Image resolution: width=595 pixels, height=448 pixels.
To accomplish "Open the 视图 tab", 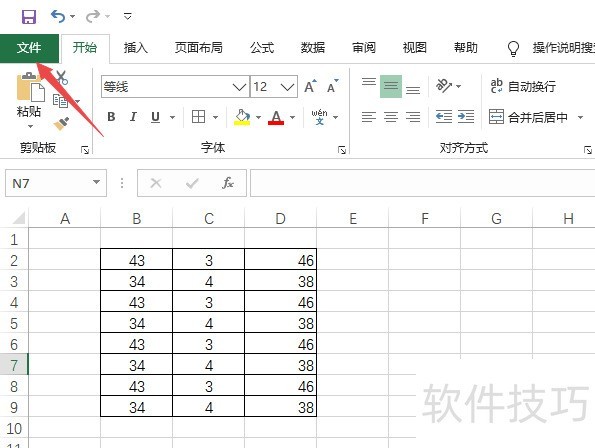I will click(414, 48).
